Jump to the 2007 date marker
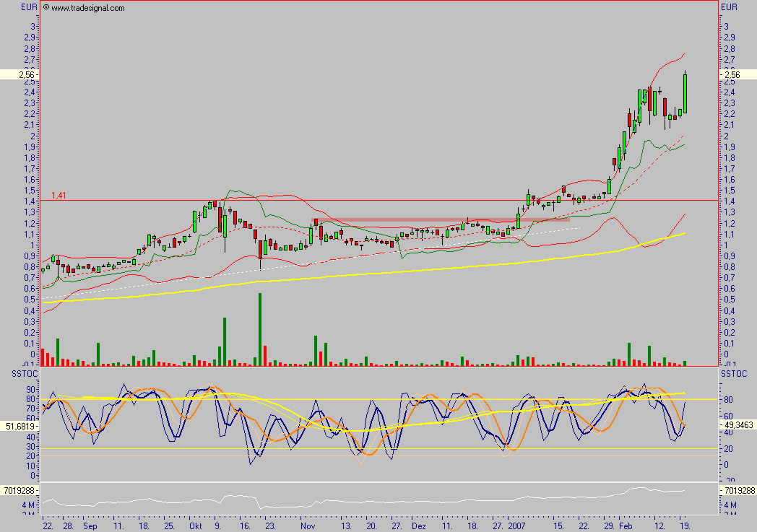The width and height of the screenshot is (757, 532). pyautogui.click(x=517, y=527)
